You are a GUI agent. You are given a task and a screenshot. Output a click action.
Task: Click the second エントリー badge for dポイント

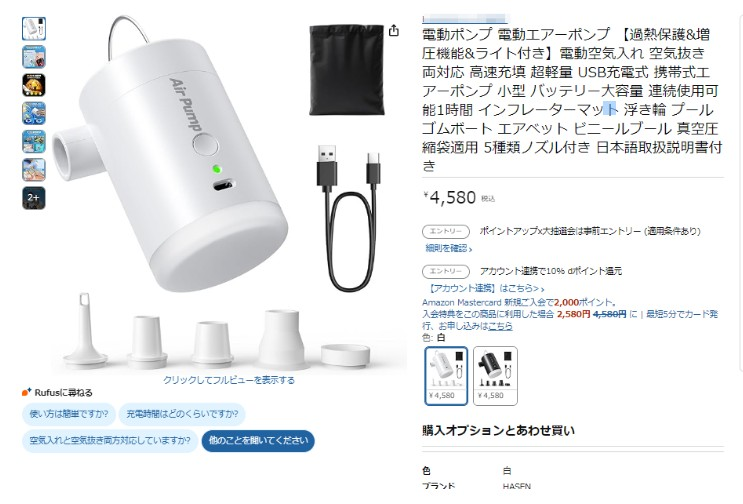coord(446,271)
